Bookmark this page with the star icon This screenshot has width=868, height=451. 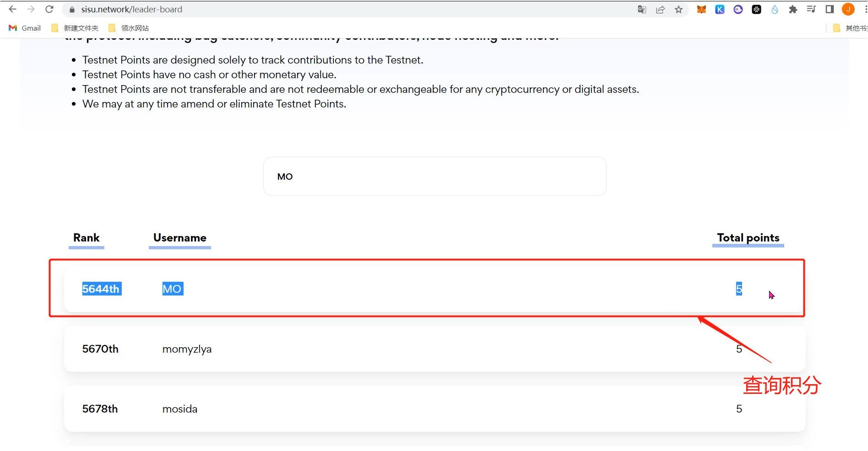pyautogui.click(x=678, y=9)
